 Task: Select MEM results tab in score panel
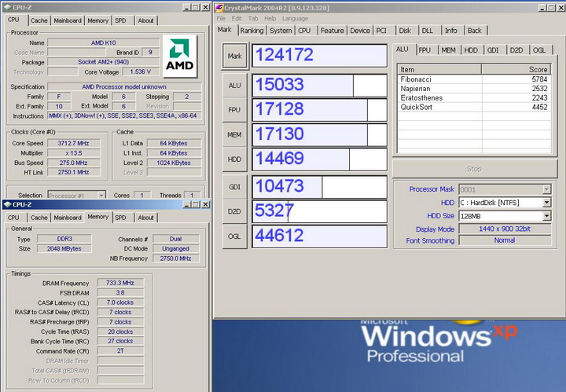pyautogui.click(x=448, y=50)
